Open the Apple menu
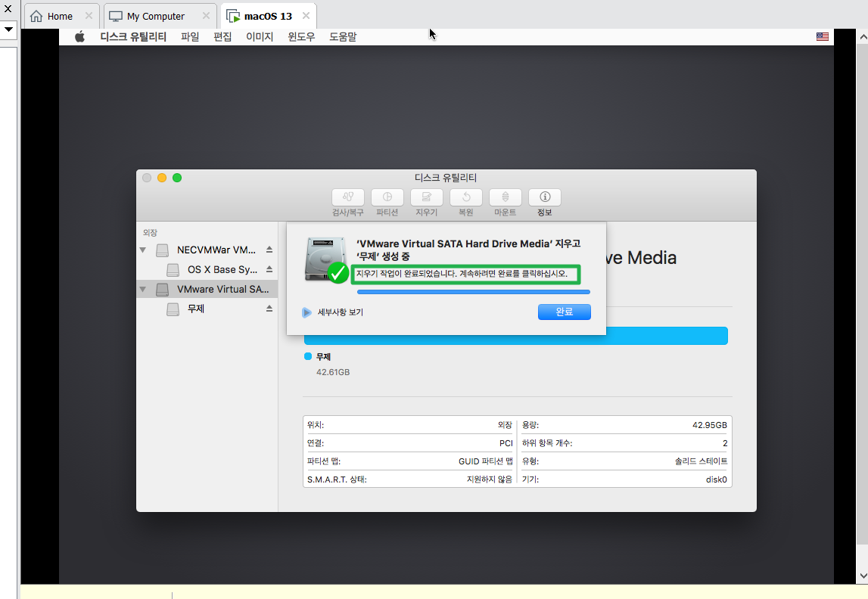Screen dimensions: 868x599 [79, 36]
